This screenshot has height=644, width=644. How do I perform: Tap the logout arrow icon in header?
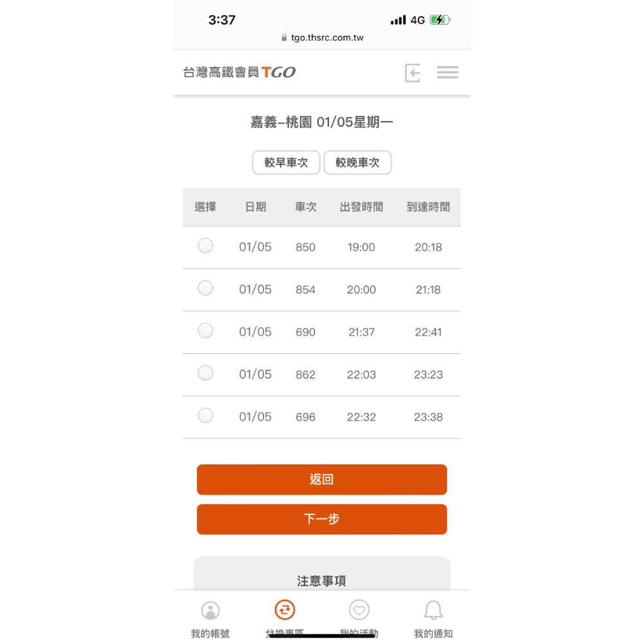412,73
